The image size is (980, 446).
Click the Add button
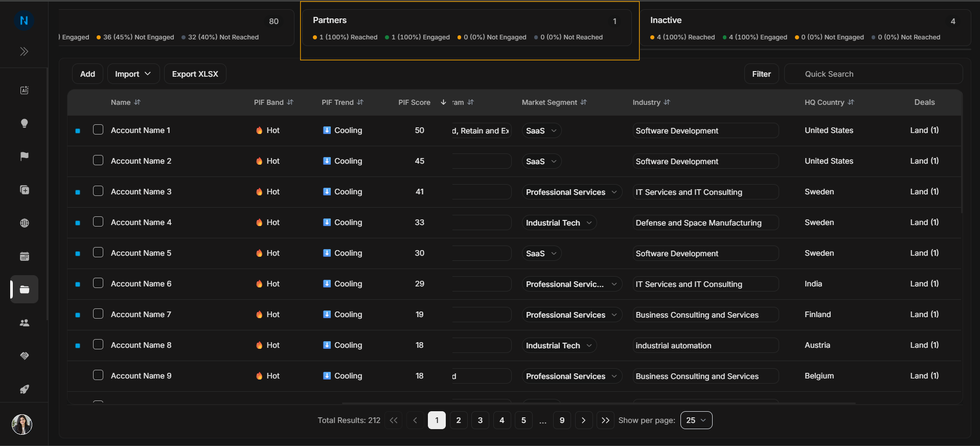87,74
